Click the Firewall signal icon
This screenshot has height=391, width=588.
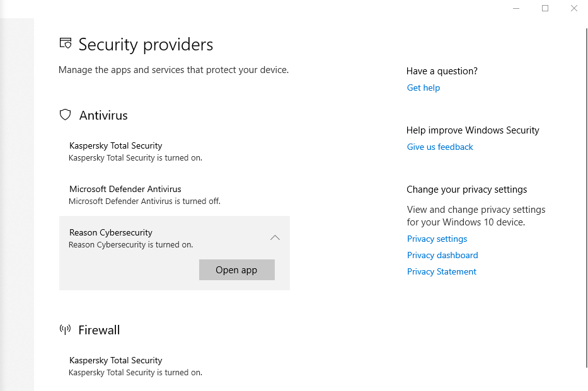click(65, 330)
